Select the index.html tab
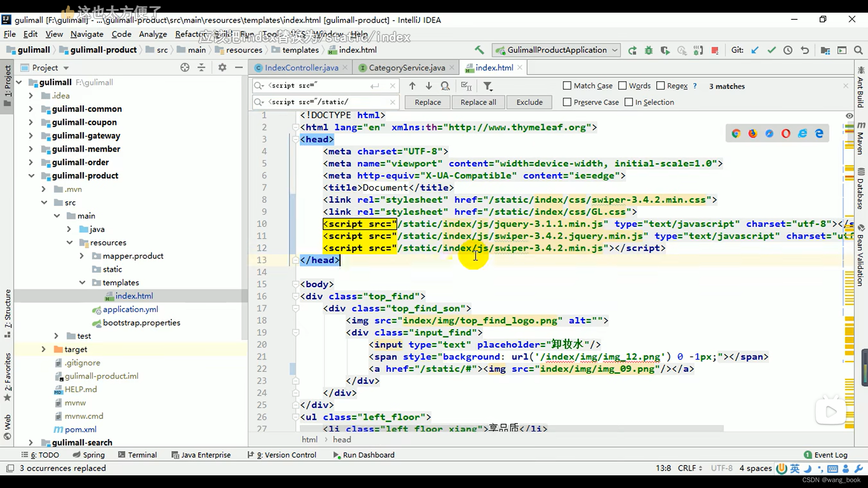 (494, 67)
